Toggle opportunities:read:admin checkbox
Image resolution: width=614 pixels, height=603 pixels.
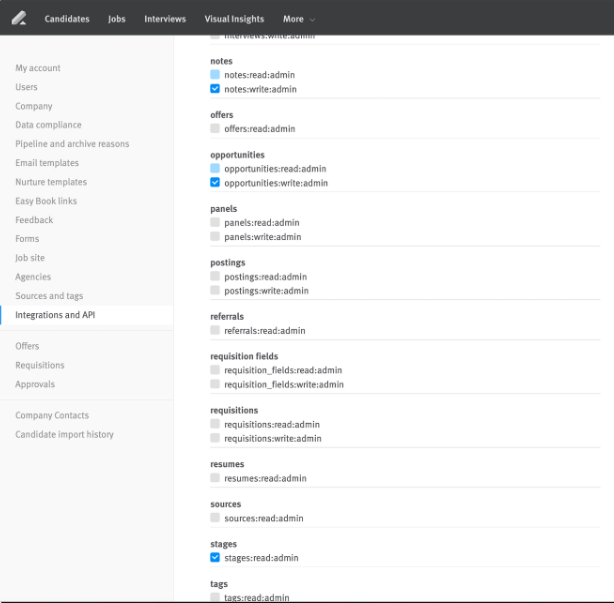[215, 168]
